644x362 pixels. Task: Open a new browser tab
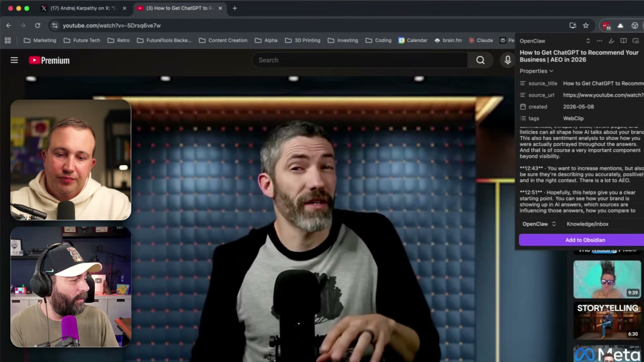click(235, 8)
